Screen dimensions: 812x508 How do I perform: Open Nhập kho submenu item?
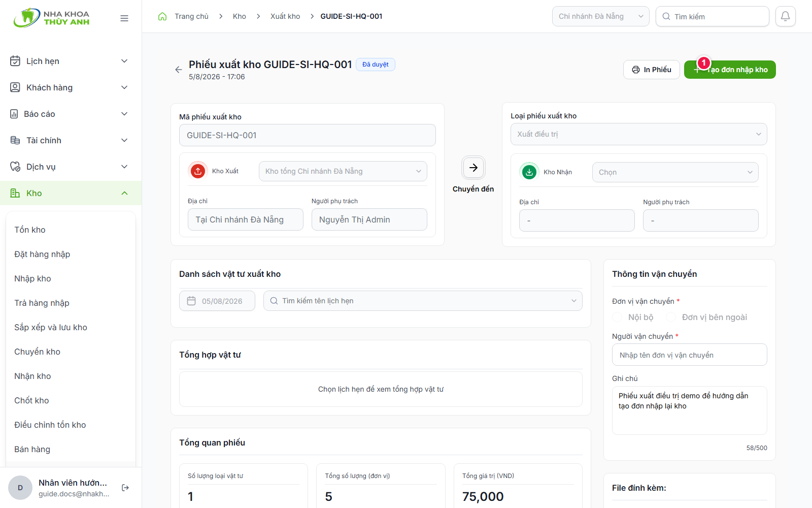tap(32, 278)
